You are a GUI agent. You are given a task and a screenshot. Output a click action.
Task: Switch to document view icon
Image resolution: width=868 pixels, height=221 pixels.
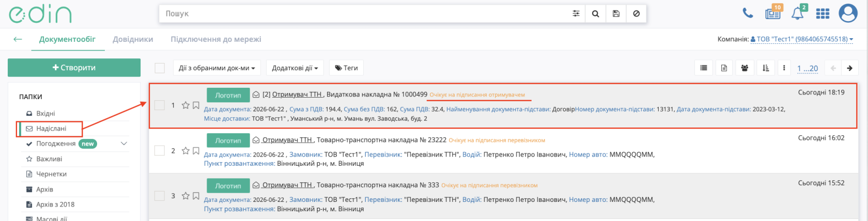724,68
